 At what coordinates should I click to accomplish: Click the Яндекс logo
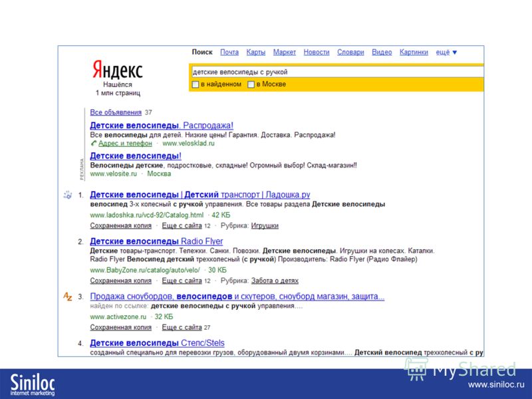pos(118,70)
